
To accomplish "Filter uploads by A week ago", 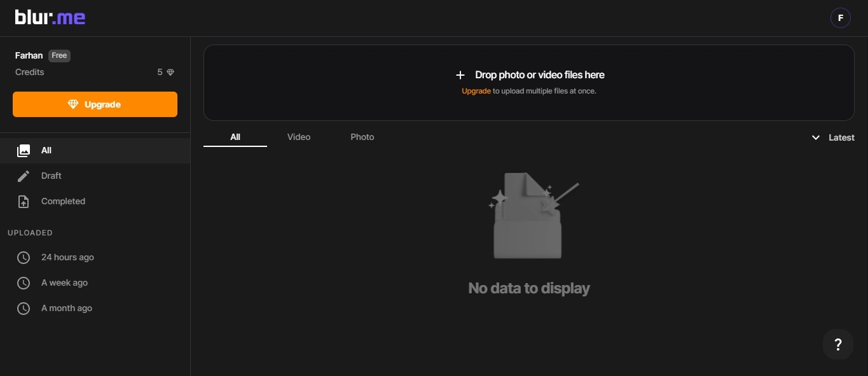I will pos(64,283).
